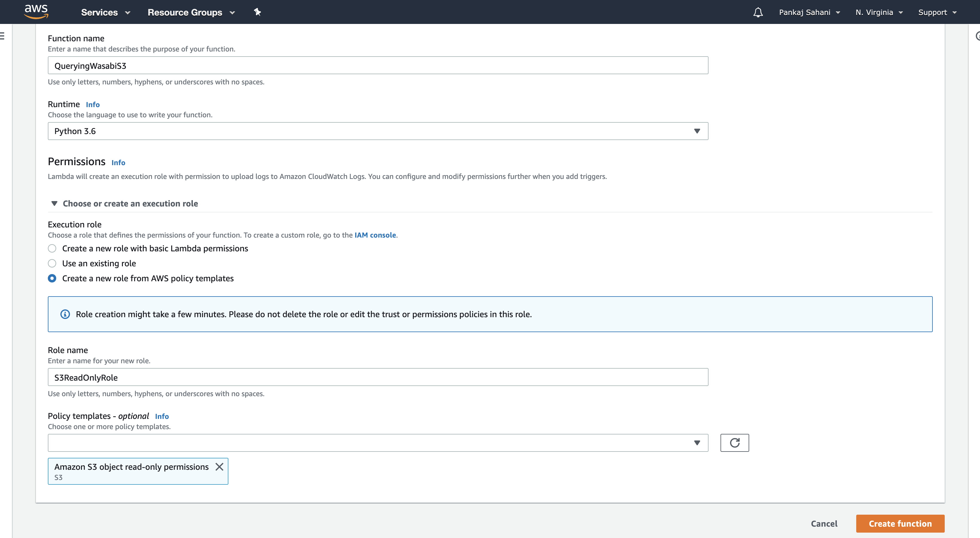Open the Services menu
Viewport: 980px width, 538px height.
(x=105, y=12)
